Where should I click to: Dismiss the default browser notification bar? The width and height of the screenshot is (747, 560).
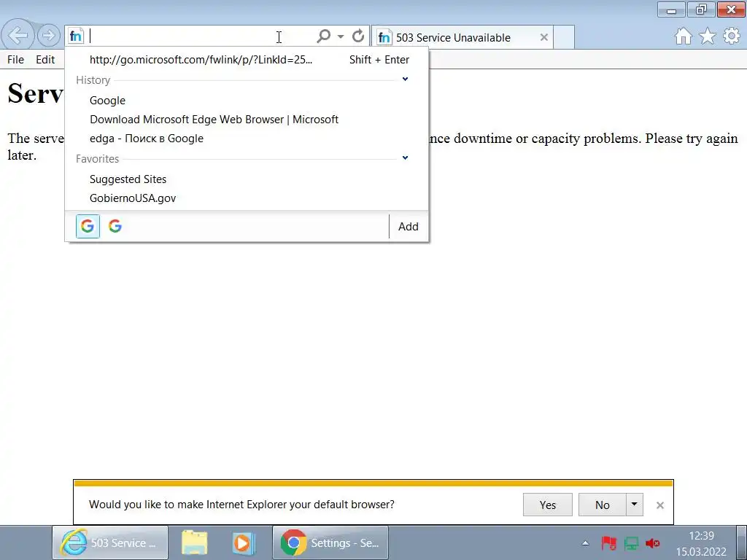click(659, 505)
